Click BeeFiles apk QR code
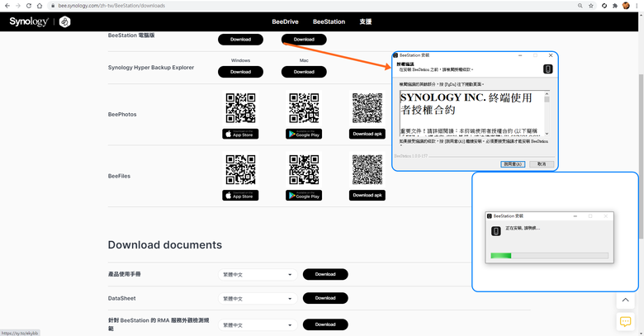 (x=367, y=169)
